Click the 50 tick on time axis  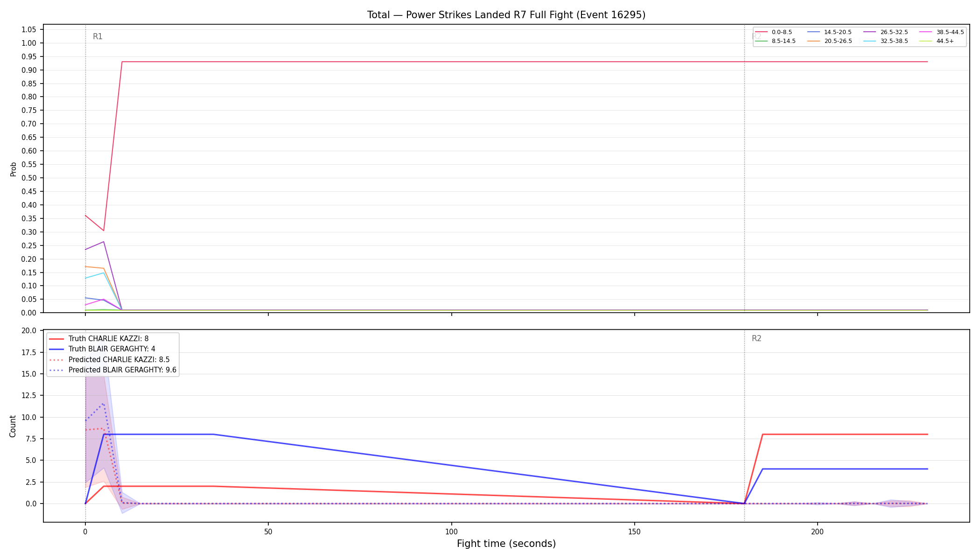[268, 532]
